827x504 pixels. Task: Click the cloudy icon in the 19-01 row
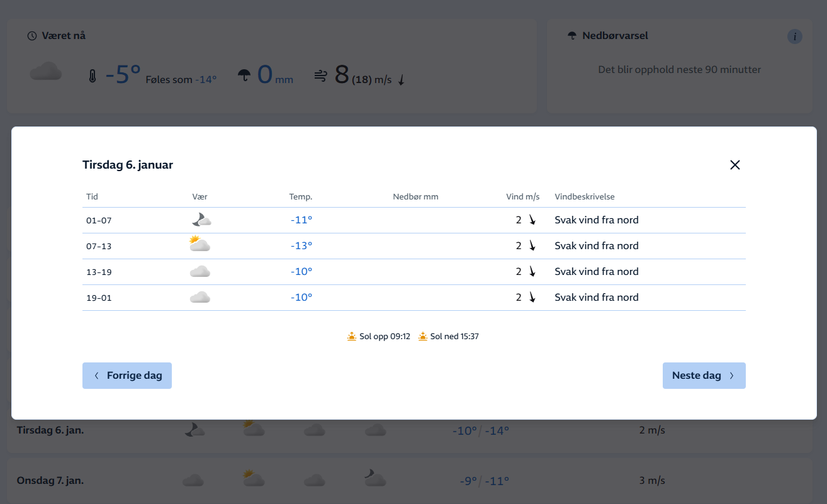tap(200, 298)
